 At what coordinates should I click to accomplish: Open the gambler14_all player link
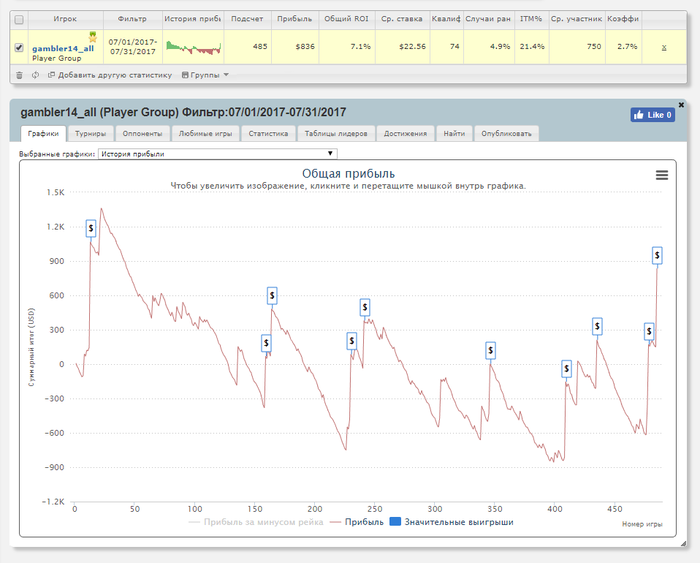tap(63, 48)
